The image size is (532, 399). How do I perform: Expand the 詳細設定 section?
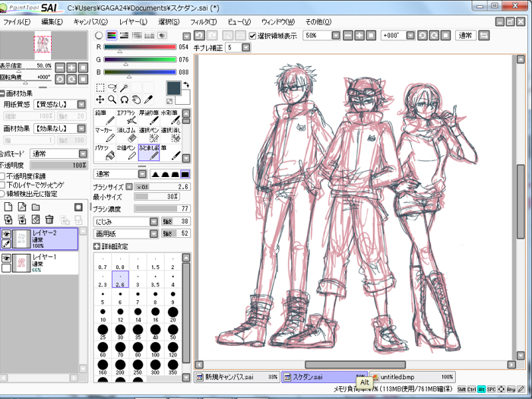(97, 246)
